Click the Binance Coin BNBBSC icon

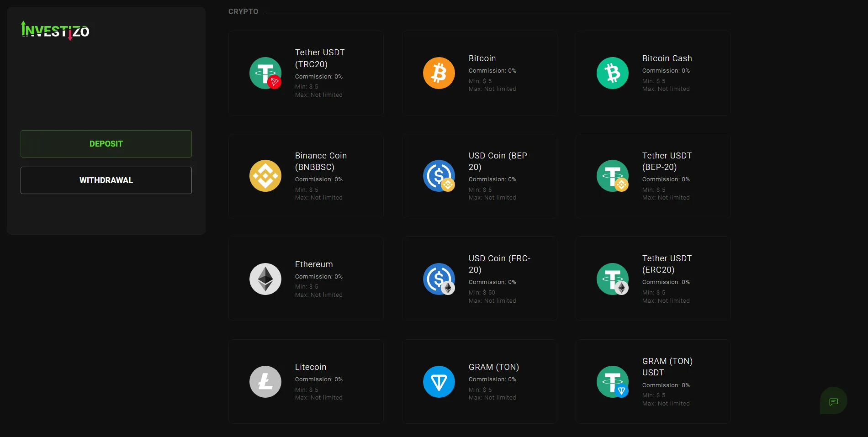pos(265,176)
